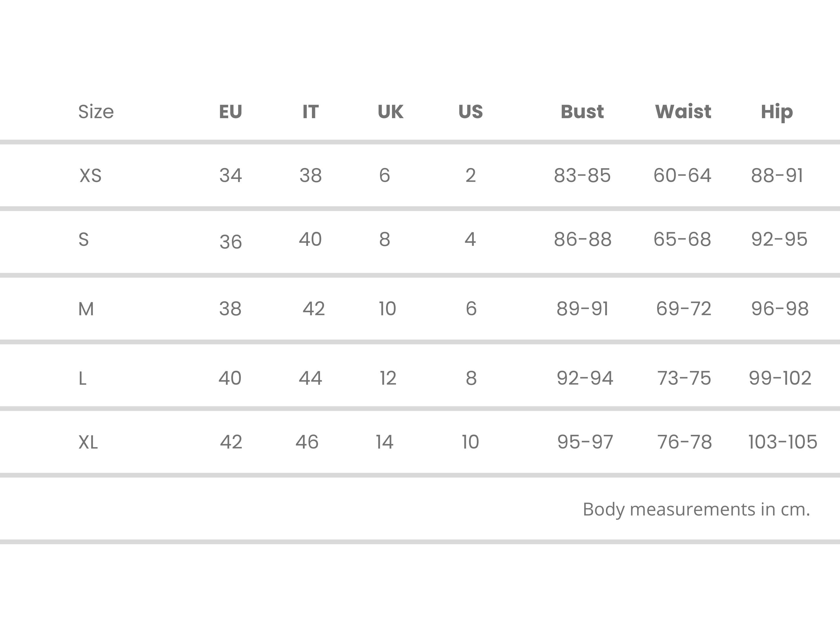Select hip value 103-105 for XL
Image resolution: width=840 pixels, height=630 pixels.
(783, 442)
